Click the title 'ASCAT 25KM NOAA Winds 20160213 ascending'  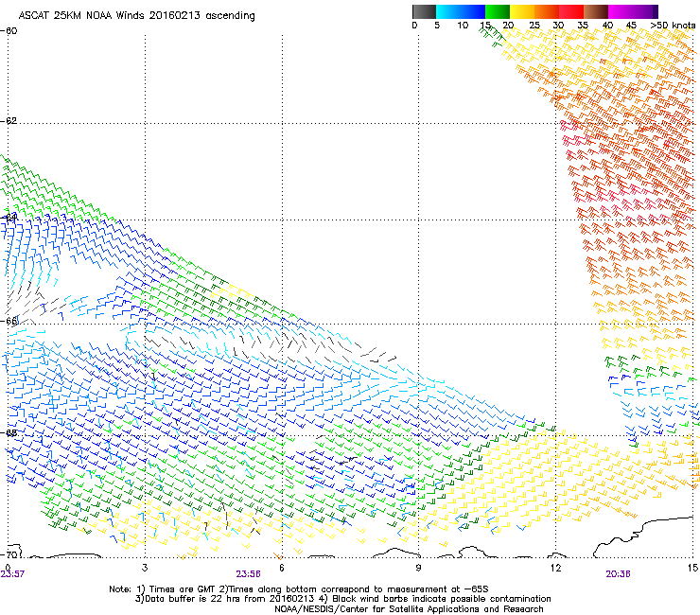coord(136,16)
